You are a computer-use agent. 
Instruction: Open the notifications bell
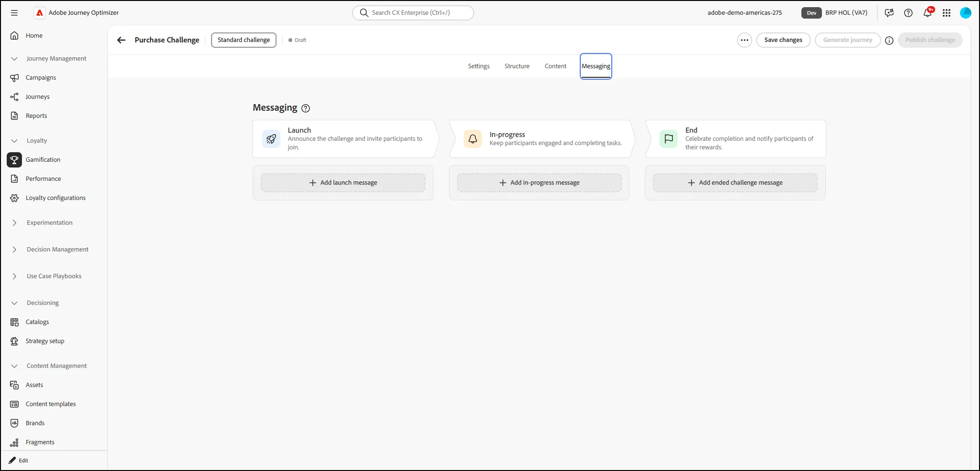(x=927, y=13)
